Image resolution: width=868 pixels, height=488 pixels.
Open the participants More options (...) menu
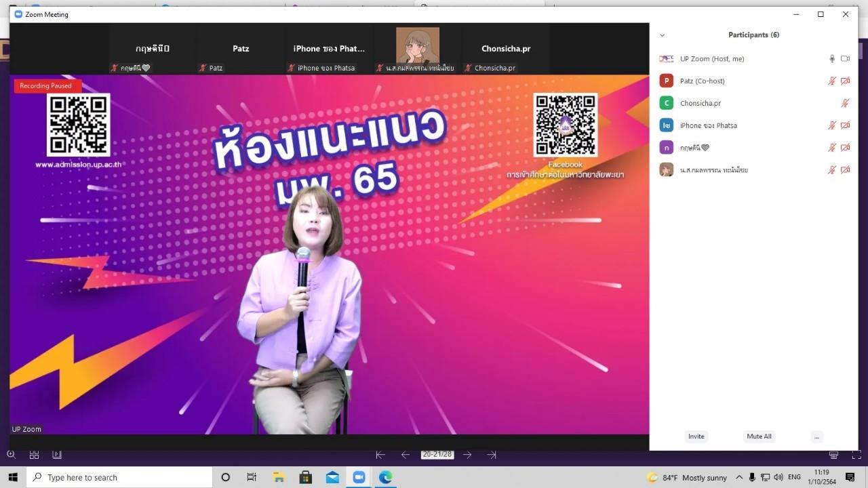coord(816,436)
